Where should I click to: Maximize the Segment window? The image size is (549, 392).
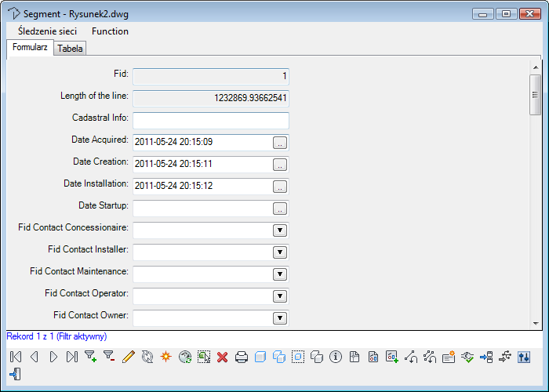tap(507, 14)
